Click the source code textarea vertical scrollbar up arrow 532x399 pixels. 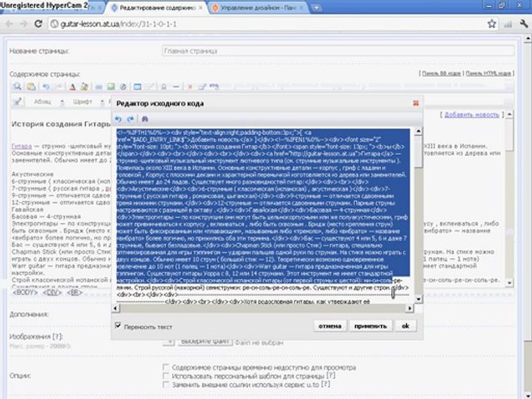click(419, 131)
